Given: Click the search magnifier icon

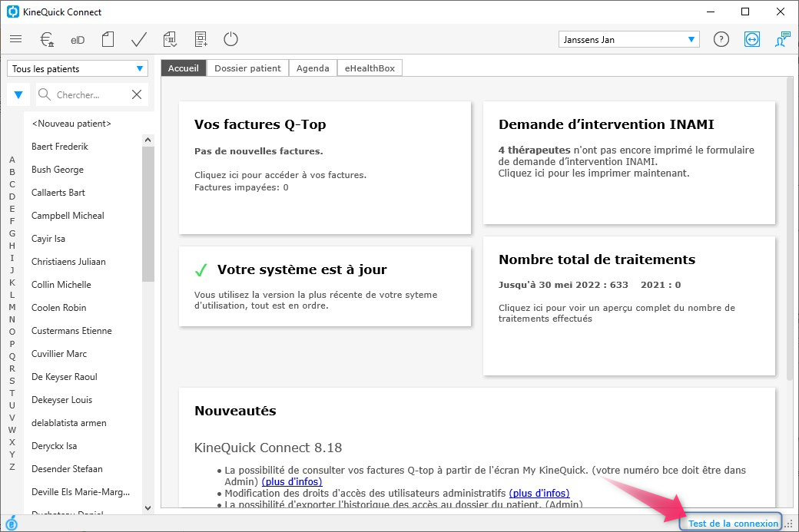Looking at the screenshot, I should pyautogui.click(x=45, y=94).
